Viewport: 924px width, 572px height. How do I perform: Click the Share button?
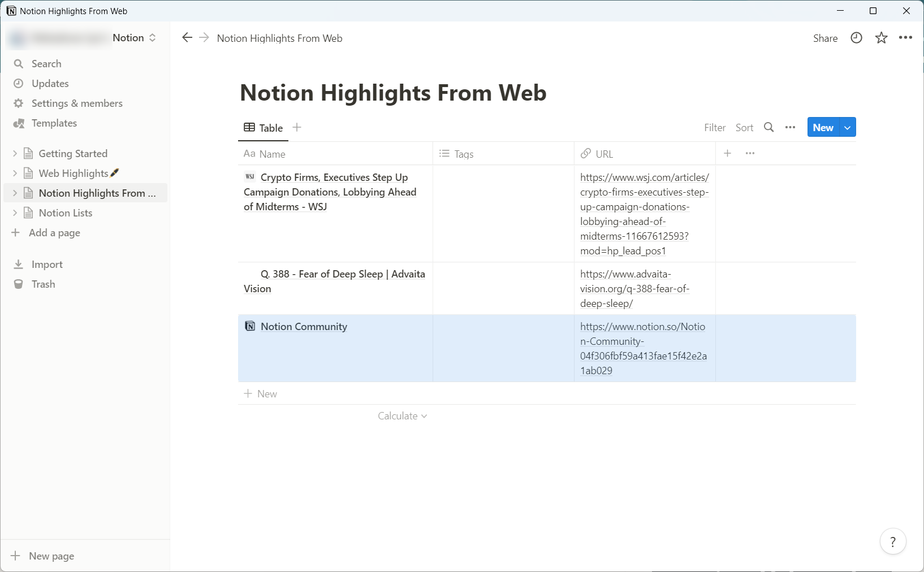826,38
